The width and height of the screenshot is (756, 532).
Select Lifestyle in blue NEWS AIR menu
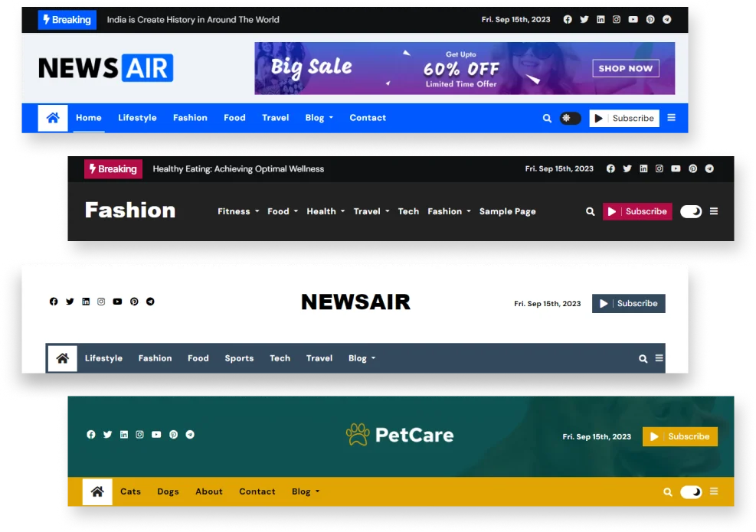point(137,118)
